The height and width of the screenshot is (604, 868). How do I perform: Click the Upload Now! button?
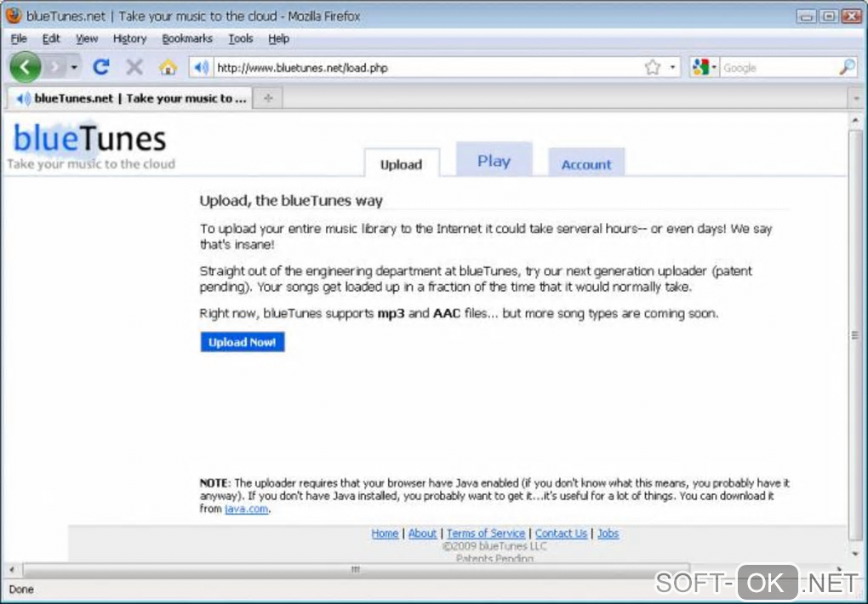(x=243, y=342)
